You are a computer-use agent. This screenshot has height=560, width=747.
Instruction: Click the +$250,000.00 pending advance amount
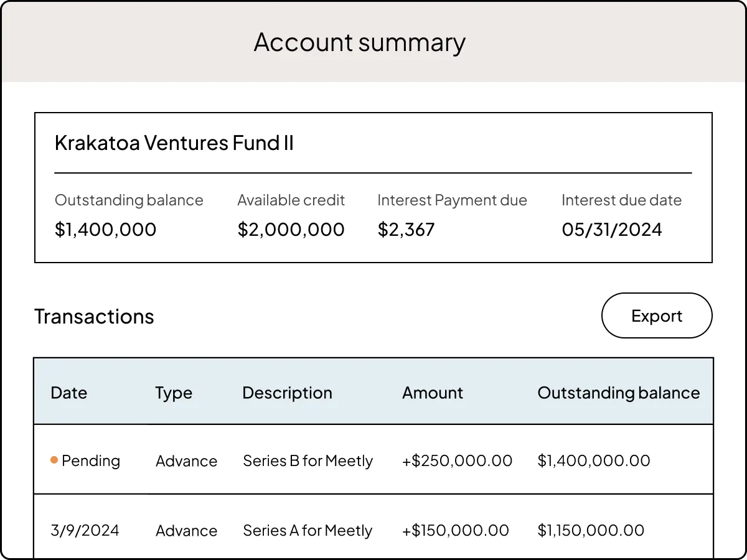point(457,460)
